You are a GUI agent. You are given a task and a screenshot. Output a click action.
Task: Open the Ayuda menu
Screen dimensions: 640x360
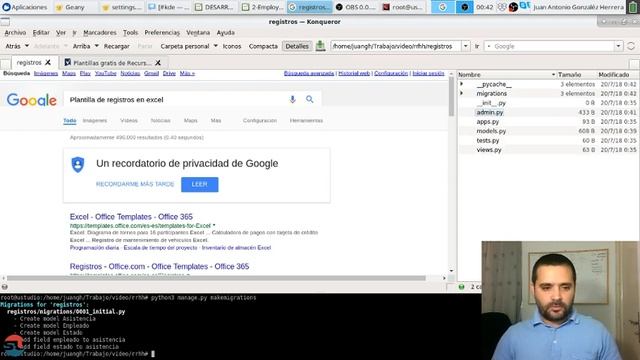click(225, 33)
